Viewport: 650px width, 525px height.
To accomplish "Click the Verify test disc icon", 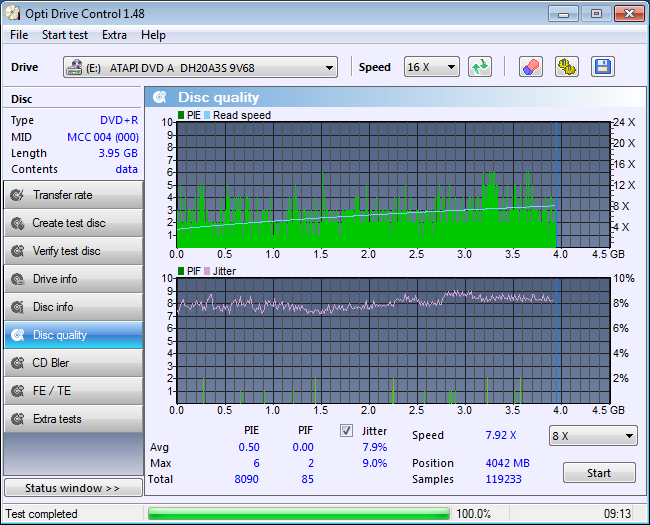I will 17,251.
